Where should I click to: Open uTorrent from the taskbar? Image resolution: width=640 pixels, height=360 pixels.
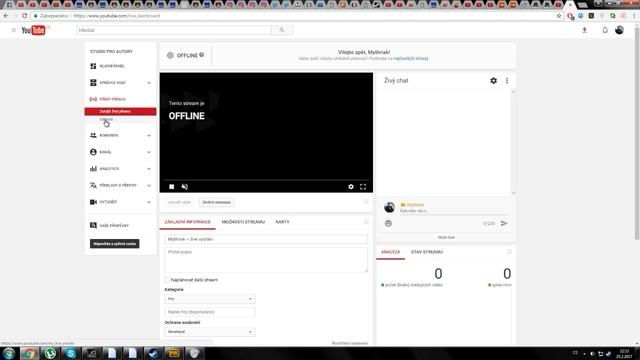(50, 353)
